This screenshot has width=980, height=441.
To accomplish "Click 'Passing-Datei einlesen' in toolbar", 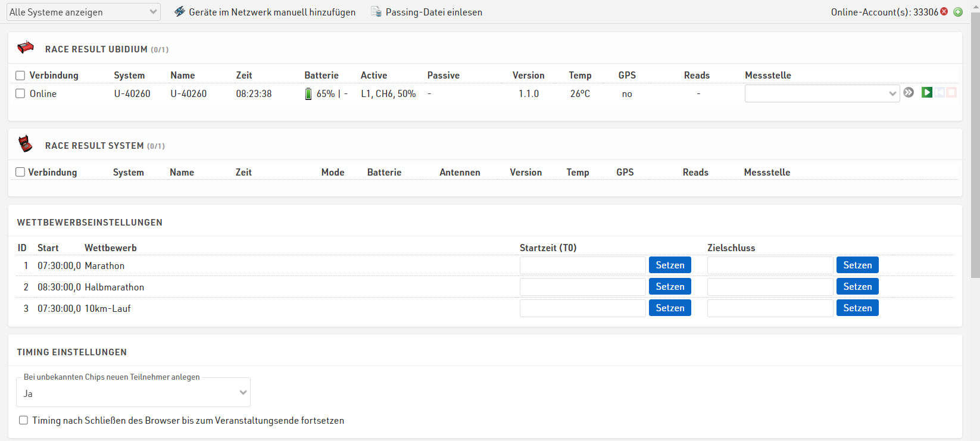I will coord(426,12).
